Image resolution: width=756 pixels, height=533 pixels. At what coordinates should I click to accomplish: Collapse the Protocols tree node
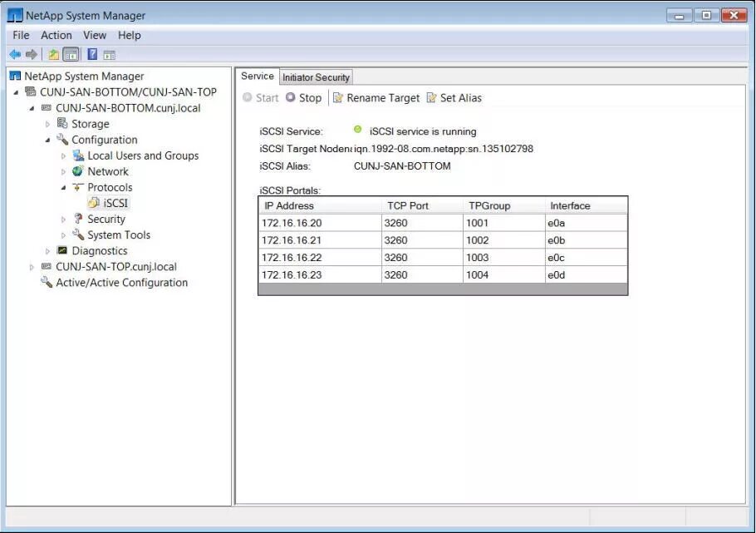(x=64, y=188)
